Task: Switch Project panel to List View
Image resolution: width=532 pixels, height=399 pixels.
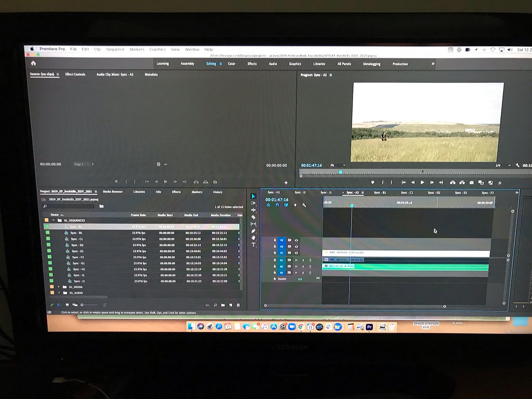Action: click(x=59, y=304)
